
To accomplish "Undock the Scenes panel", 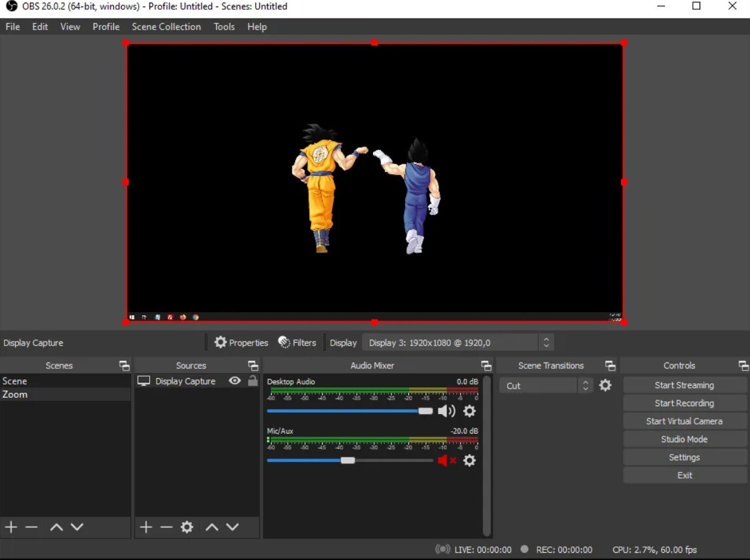I will pyautogui.click(x=124, y=366).
